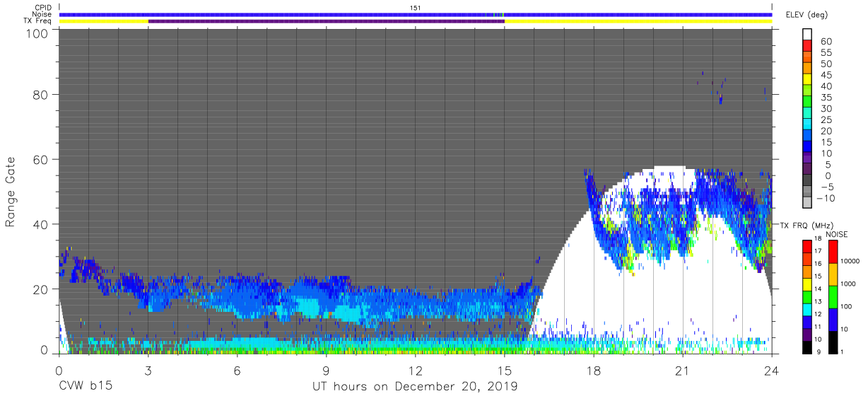Click the yellow TX Freq segment before hour 3
This screenshot has height=401, width=868.
(104, 21)
